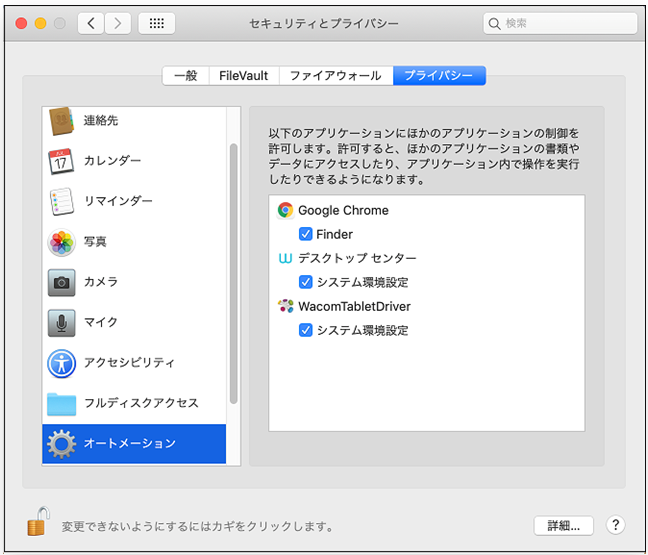
Task: Select the 写真 row label
Action: [95, 241]
